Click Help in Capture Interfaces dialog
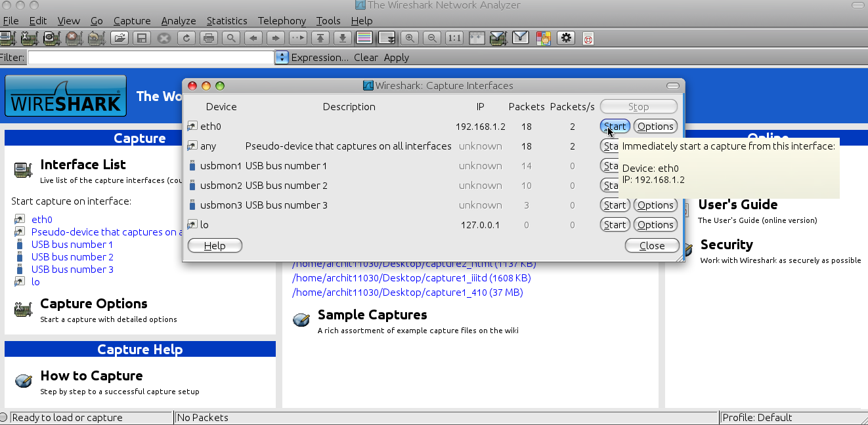Image resolution: width=868 pixels, height=425 pixels. (x=215, y=246)
